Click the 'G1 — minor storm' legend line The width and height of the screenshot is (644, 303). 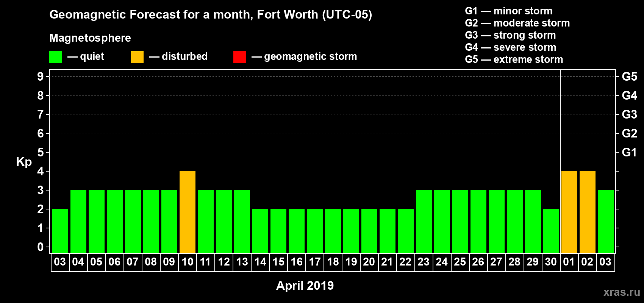coord(509,11)
